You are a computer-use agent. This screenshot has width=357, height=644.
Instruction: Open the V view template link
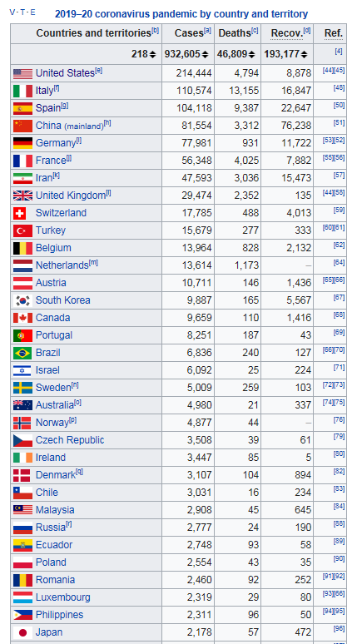tap(12, 12)
